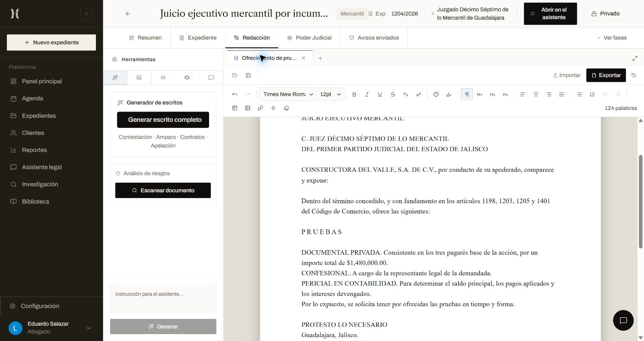Expand the Ver fases dropdown
The image size is (644, 341).
coord(612,38)
